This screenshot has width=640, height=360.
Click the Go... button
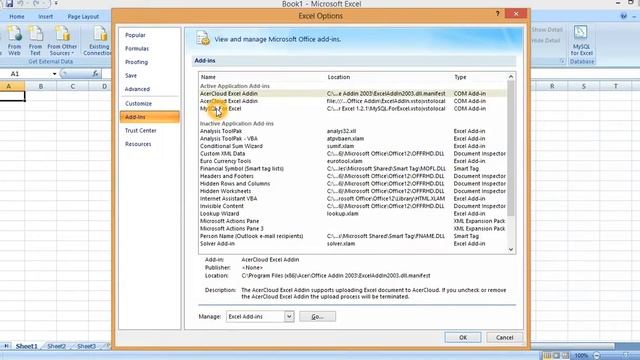pyautogui.click(x=318, y=316)
